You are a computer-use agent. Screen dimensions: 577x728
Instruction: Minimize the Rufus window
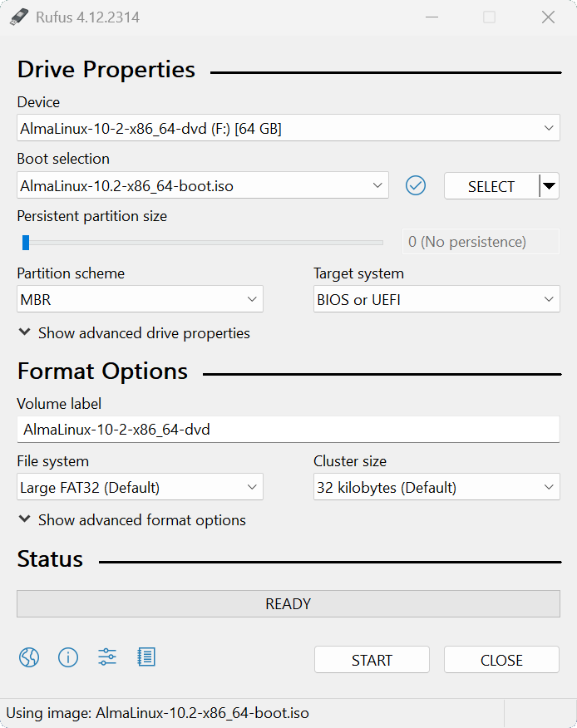(432, 17)
